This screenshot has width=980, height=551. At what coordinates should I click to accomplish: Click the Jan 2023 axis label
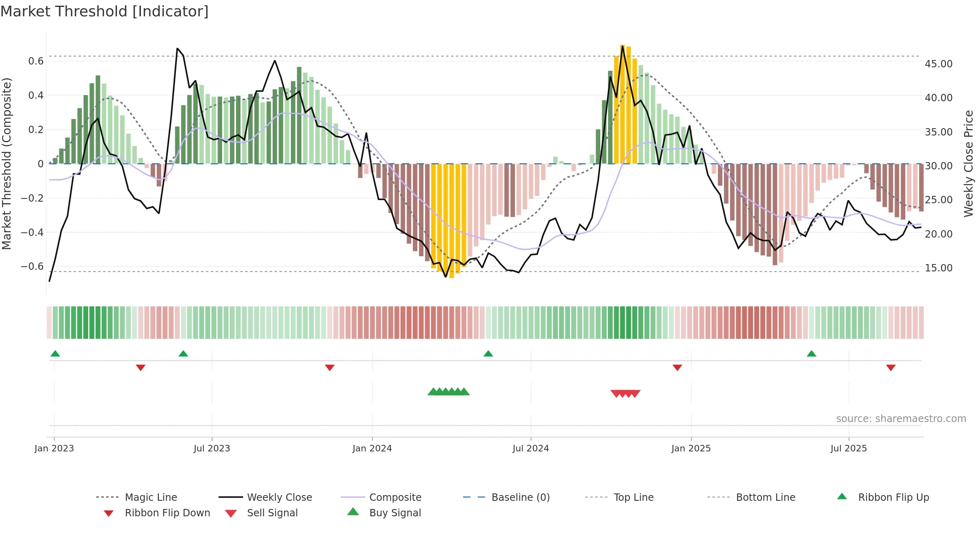tap(54, 449)
